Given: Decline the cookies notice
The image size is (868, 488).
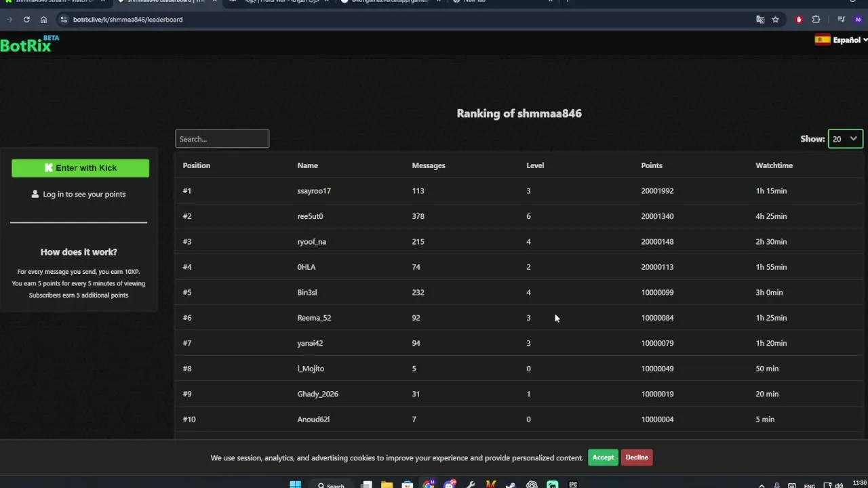Looking at the screenshot, I should [x=636, y=457].
